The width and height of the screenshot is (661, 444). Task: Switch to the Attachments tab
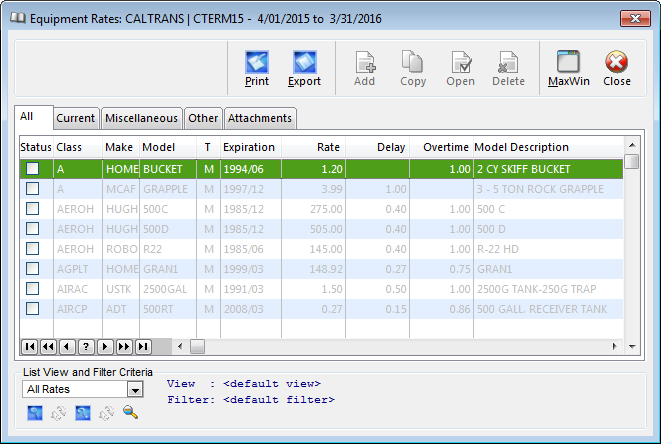[x=260, y=118]
